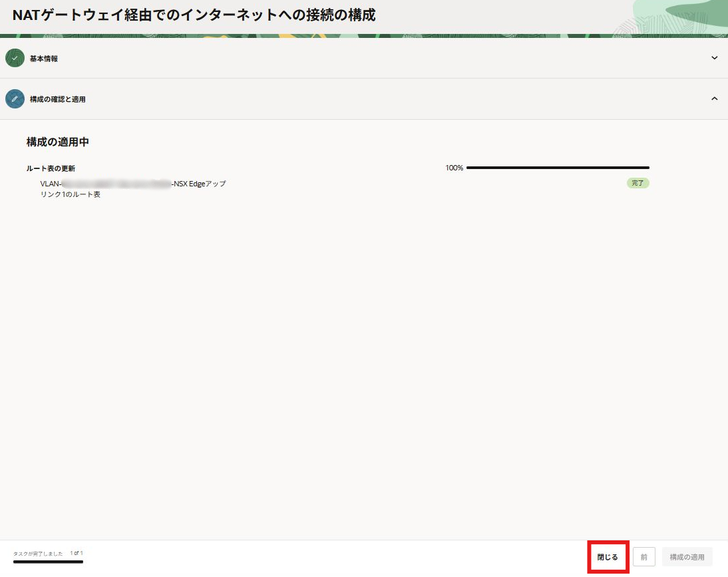Click the NATゲートウェイ page title
Viewport: 728px width, 577px height.
point(194,15)
